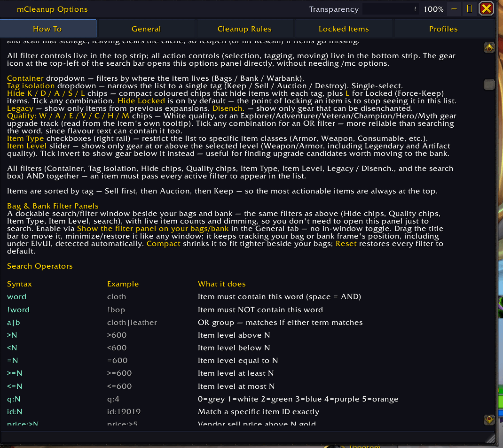This screenshot has width=503, height=448.
Task: Click the '>N' syntax entry
Action: [12, 335]
